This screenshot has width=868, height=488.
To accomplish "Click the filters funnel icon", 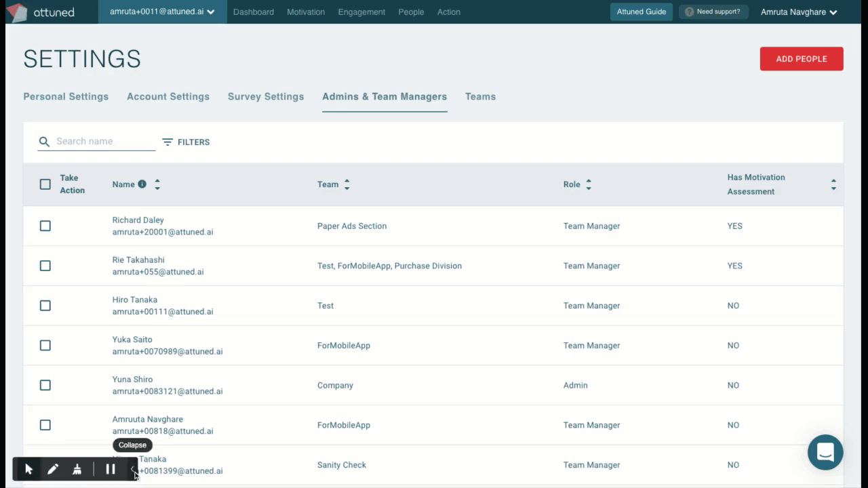I will click(x=167, y=142).
